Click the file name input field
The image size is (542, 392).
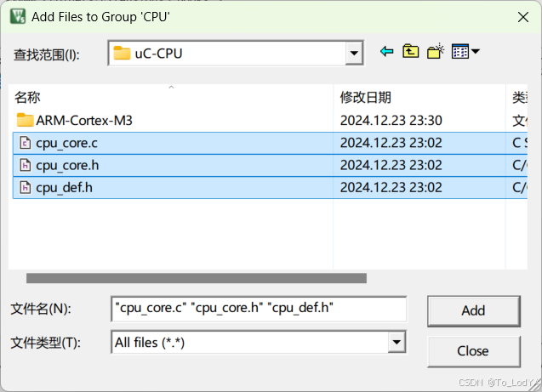click(x=259, y=309)
